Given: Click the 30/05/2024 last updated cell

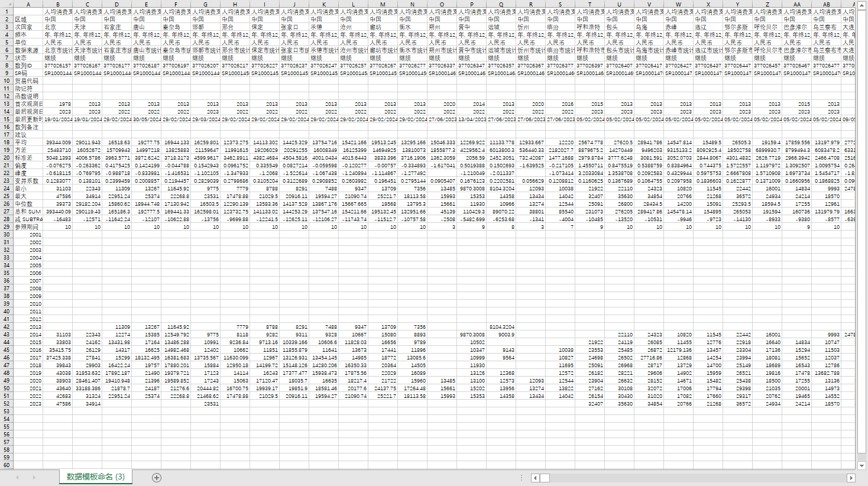Looking at the screenshot, I should click(x=146, y=119).
